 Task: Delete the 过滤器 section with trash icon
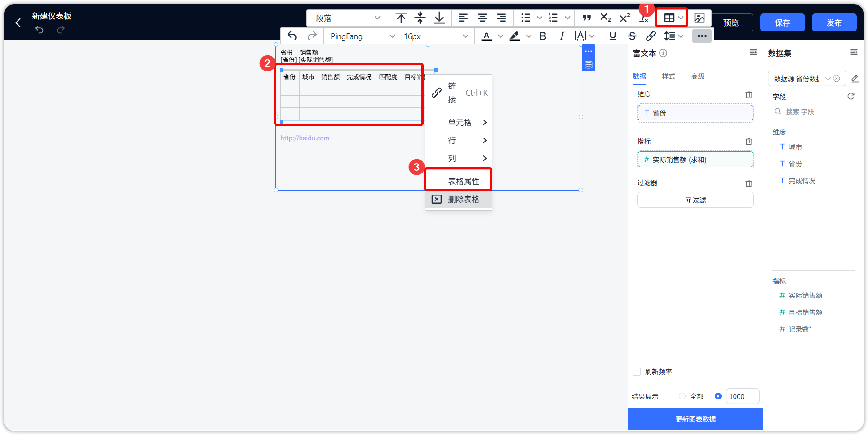[749, 183]
